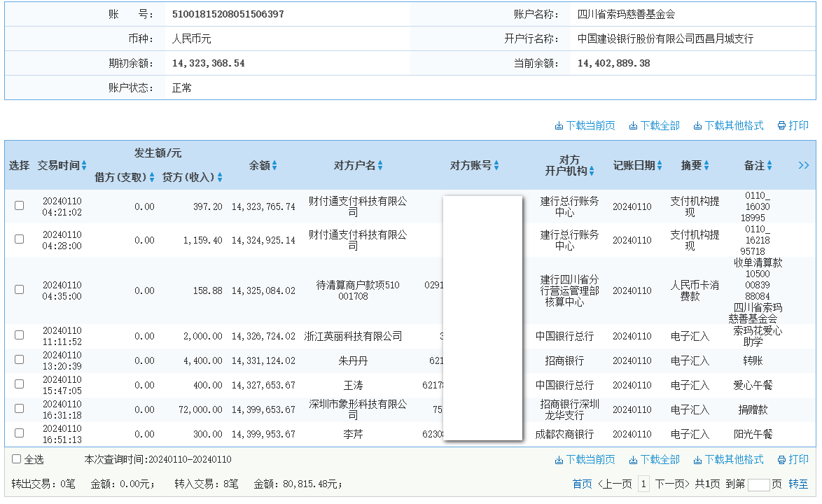Sort by 余额 arrows
Viewport: 822px width, 504px height.
point(274,166)
